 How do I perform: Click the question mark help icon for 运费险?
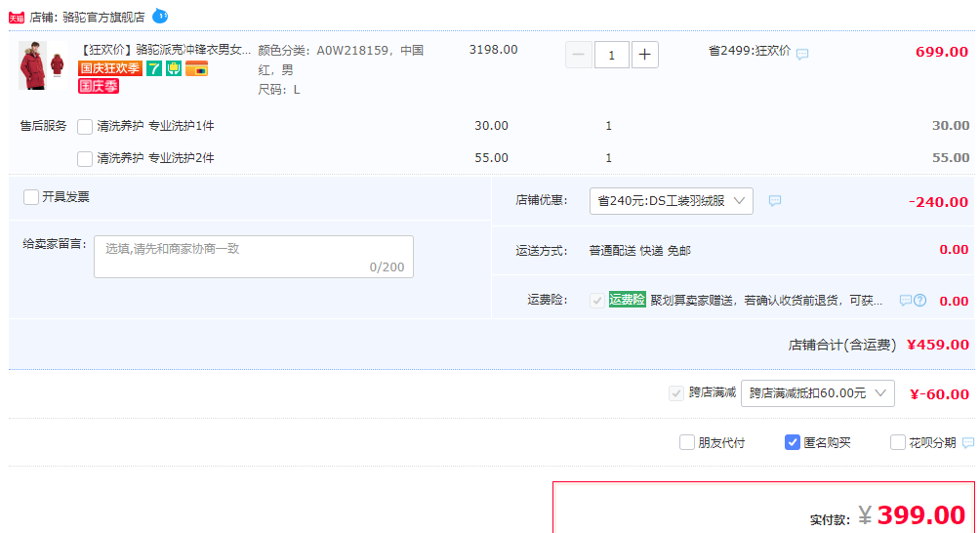(x=920, y=301)
